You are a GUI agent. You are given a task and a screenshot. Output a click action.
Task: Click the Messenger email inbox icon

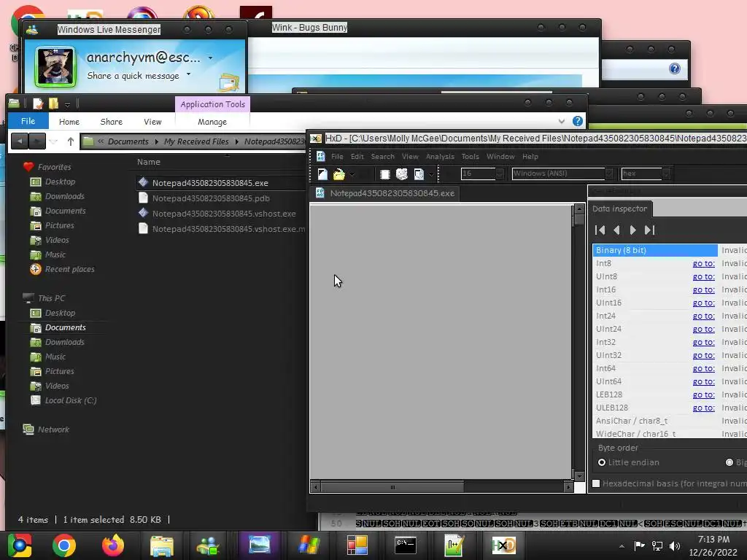229,82
